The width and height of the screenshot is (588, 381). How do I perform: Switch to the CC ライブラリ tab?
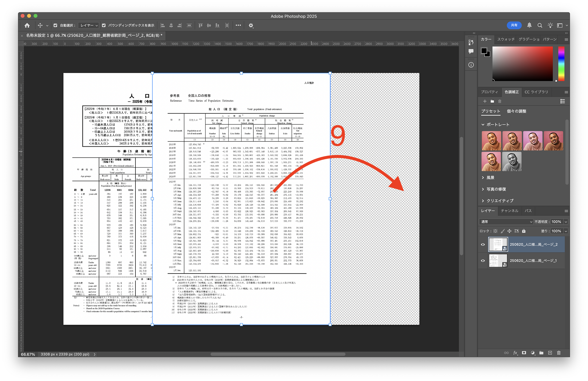[x=536, y=92]
